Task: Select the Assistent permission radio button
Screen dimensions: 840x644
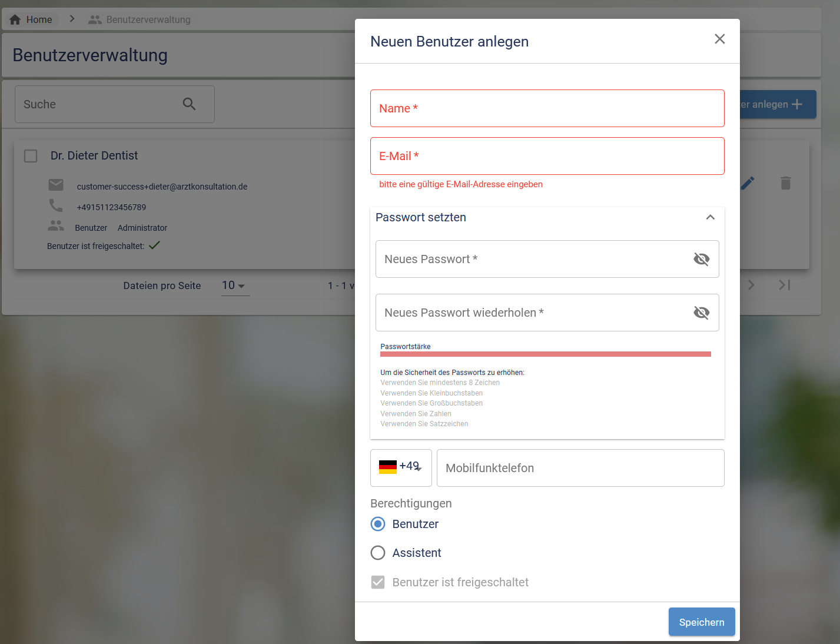Action: pyautogui.click(x=378, y=553)
